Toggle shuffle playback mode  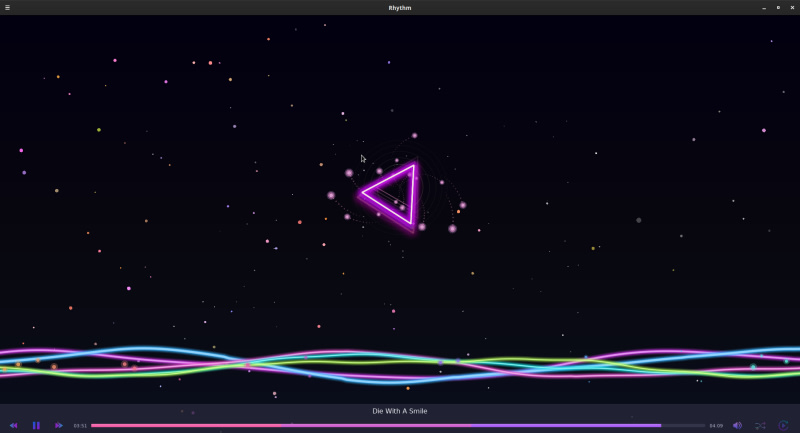click(760, 425)
